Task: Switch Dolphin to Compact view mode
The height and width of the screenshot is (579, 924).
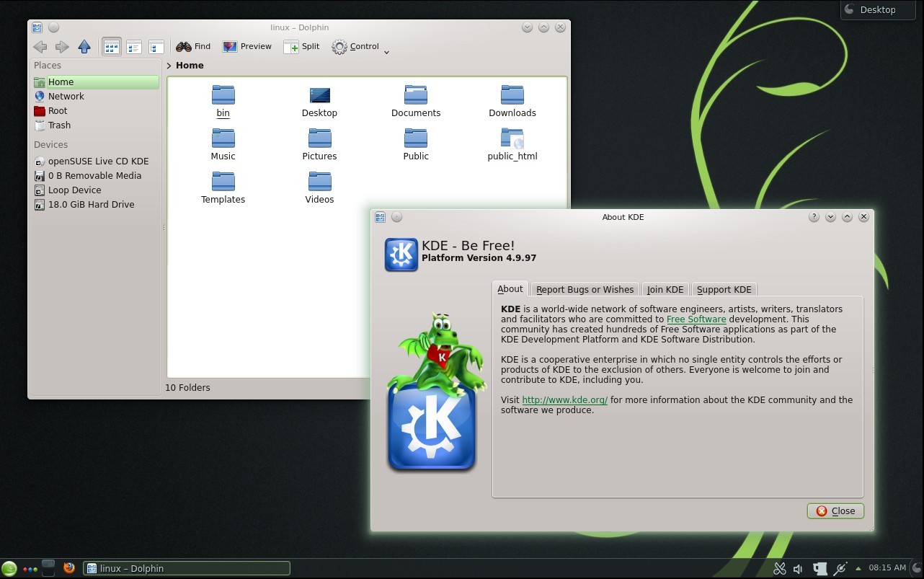Action: pyautogui.click(x=134, y=47)
